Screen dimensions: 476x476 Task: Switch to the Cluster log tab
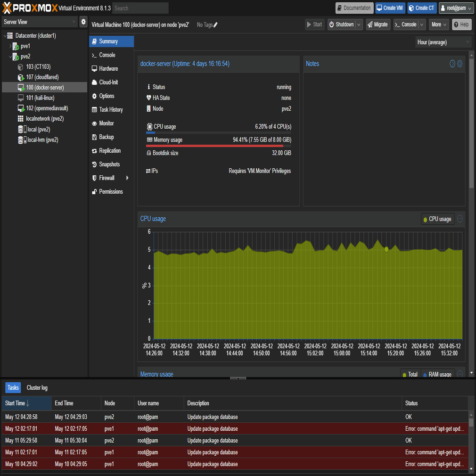tap(37, 388)
